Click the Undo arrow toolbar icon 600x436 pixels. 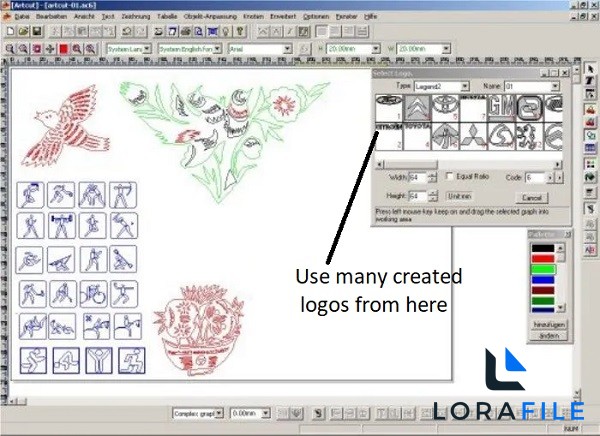click(x=127, y=31)
